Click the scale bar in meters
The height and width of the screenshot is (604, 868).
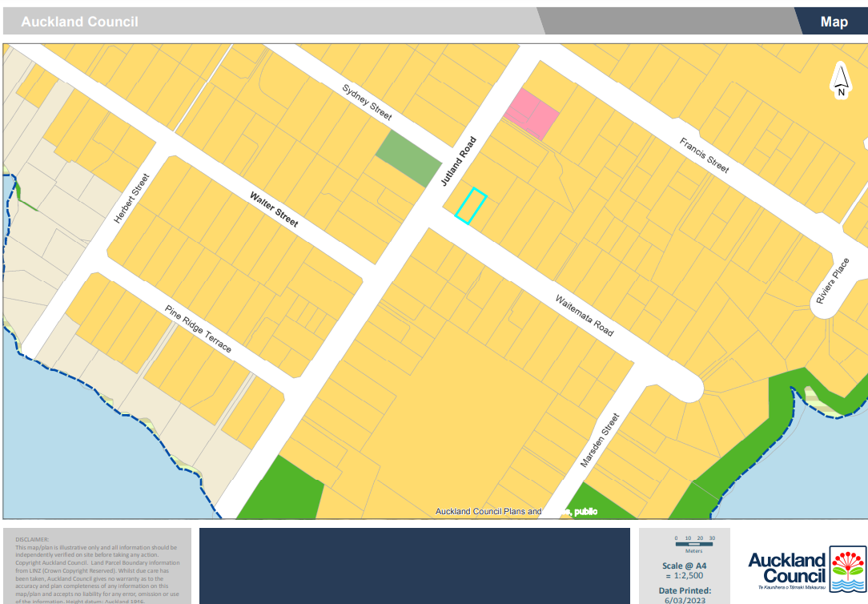(694, 544)
